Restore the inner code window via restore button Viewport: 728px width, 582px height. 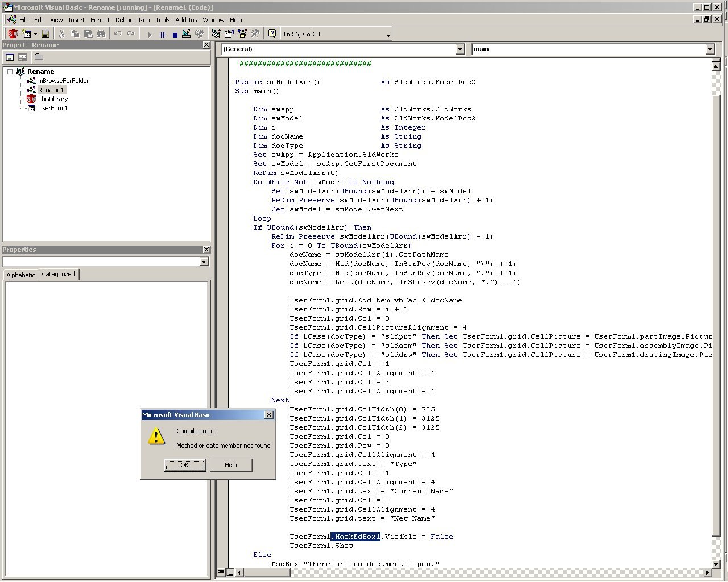(x=707, y=19)
